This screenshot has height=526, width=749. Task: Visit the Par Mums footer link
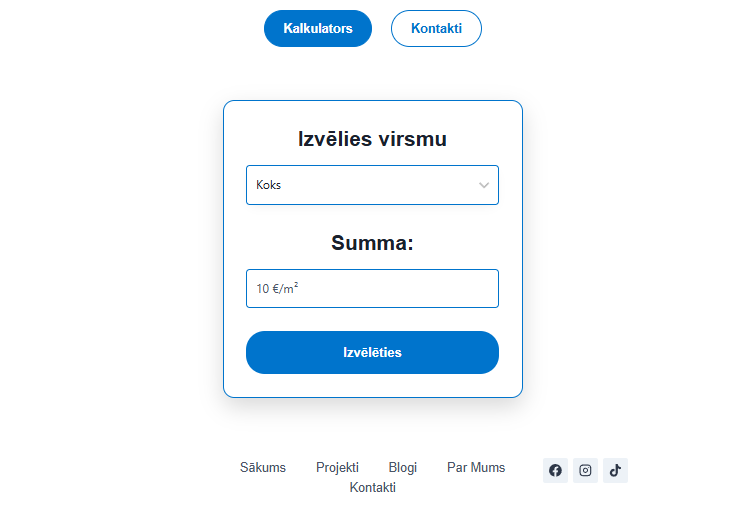476,467
